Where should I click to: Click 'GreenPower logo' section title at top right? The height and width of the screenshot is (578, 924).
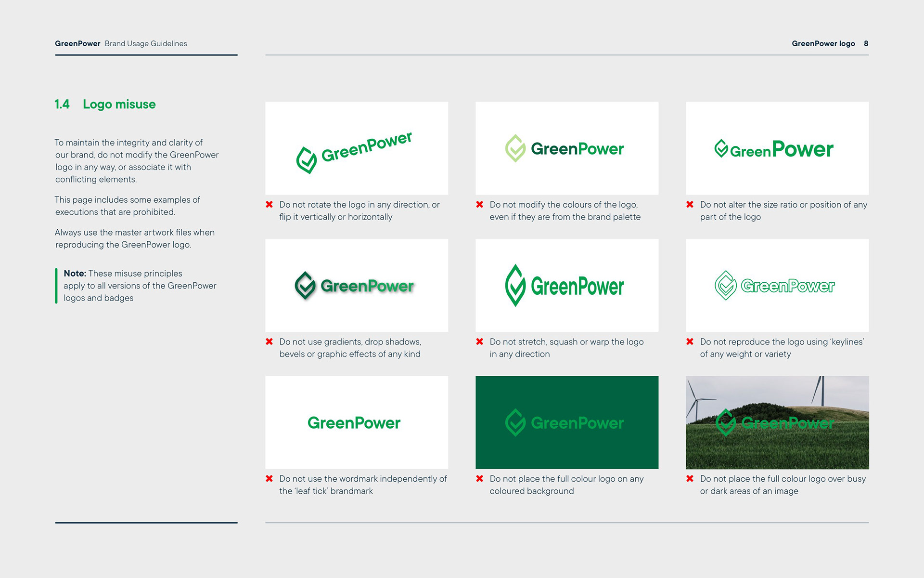(x=823, y=43)
